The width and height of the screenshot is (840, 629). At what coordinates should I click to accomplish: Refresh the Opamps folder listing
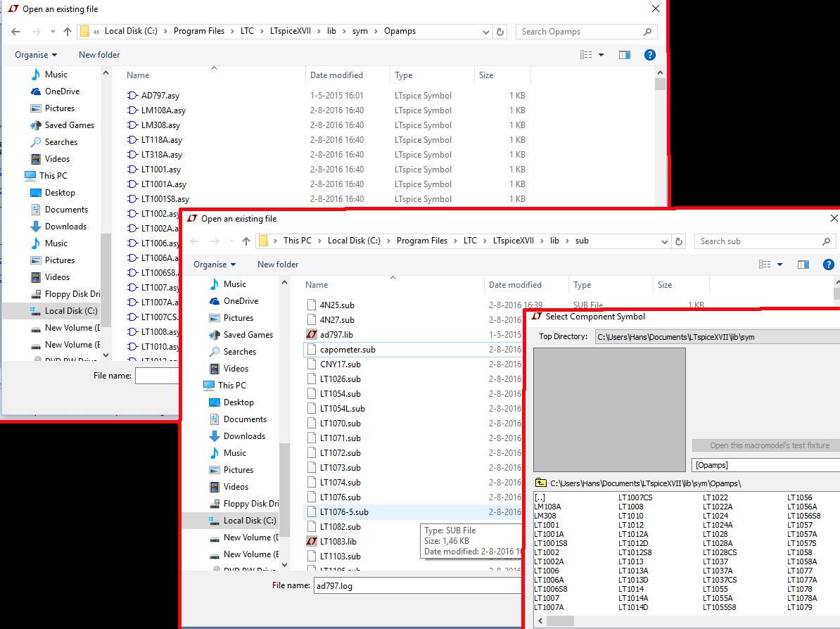click(500, 32)
